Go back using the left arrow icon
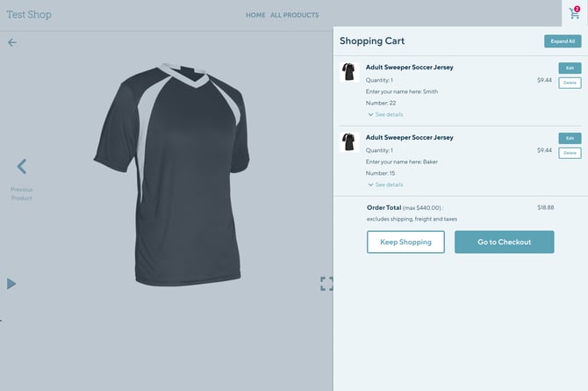Screen dimensions: 588x391 pos(12,42)
